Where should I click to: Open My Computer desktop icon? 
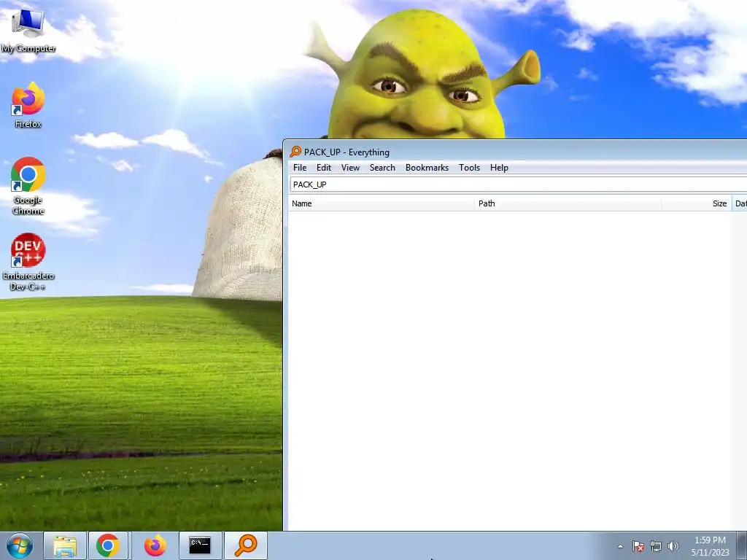coord(28,30)
